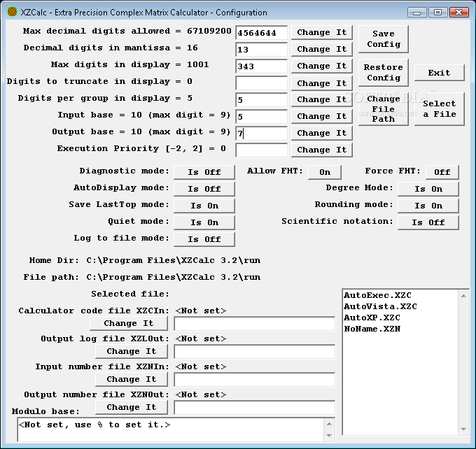Click Change It for XZNIn number file

pos(132,379)
